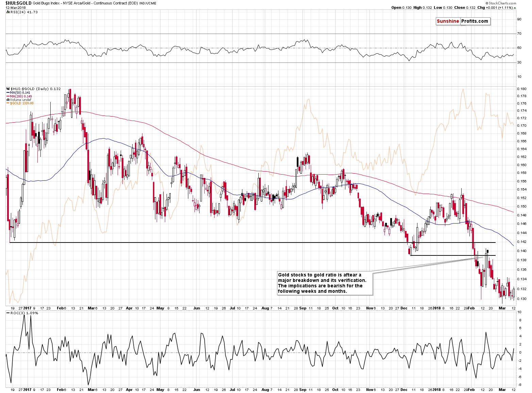This screenshot has height=393, width=532.
Task: Click the green RSI indicator icon
Action: [x=8, y=12]
